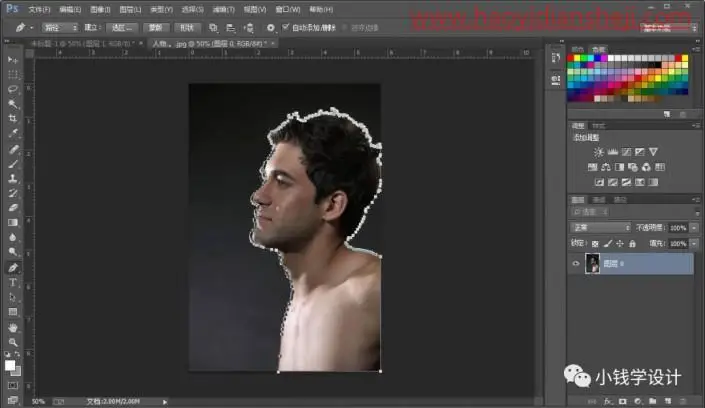The height and width of the screenshot is (408, 705).
Task: Toggle lock all for layer
Action: coord(633,244)
